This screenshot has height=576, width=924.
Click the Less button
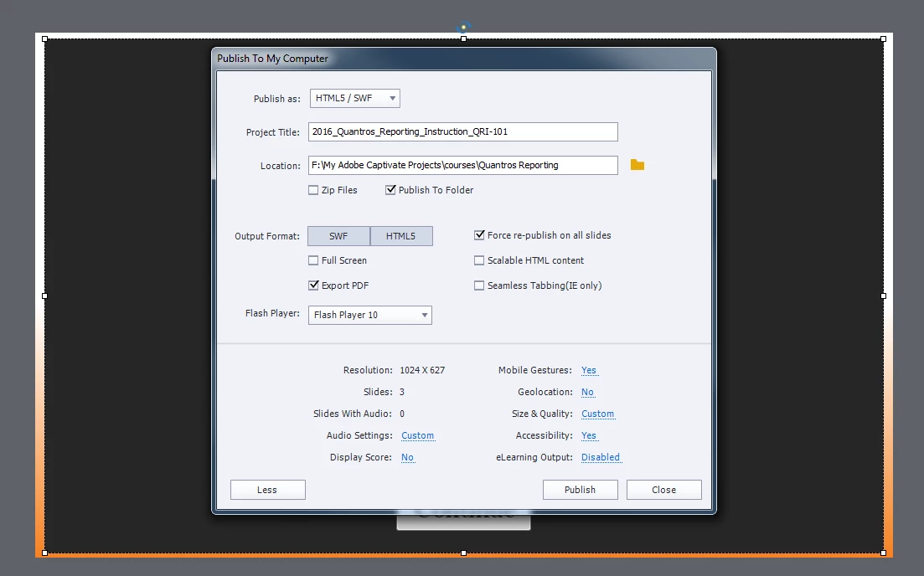[x=267, y=490]
